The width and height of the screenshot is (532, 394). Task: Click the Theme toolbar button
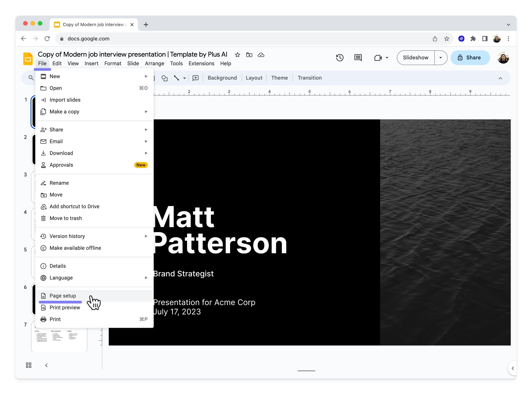[x=279, y=78]
